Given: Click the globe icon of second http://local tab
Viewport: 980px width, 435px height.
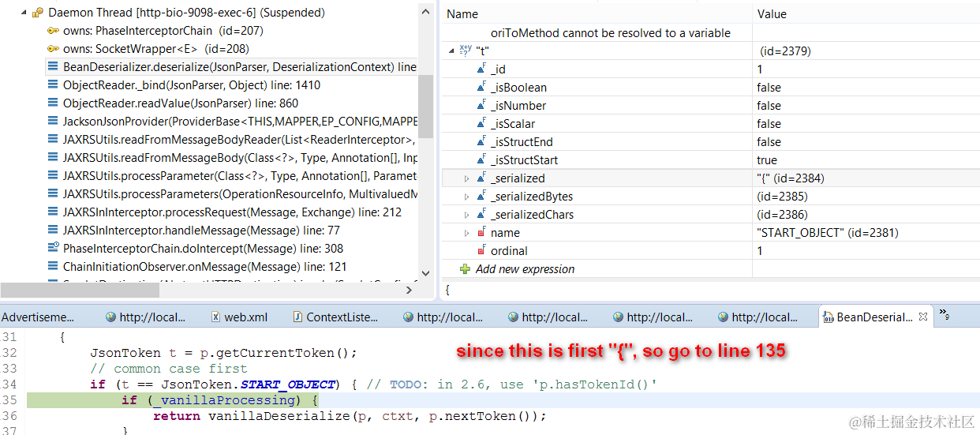Looking at the screenshot, I should [x=409, y=317].
